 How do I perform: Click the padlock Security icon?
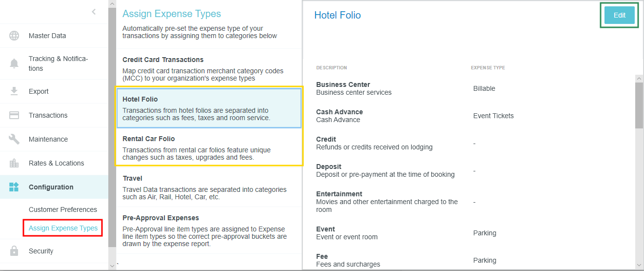click(x=14, y=251)
